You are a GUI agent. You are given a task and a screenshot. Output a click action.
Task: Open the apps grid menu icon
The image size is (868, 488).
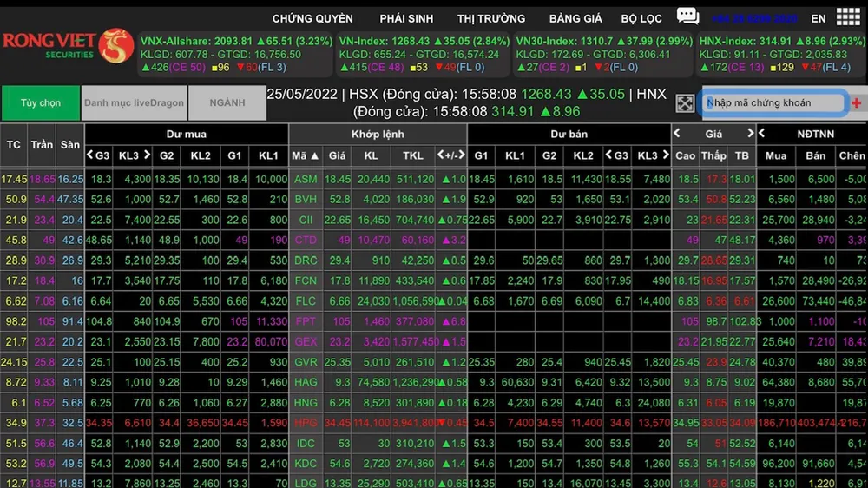pos(848,17)
